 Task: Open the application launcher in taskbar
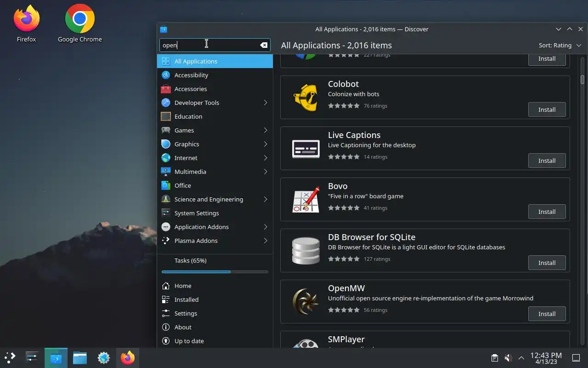pyautogui.click(x=10, y=357)
